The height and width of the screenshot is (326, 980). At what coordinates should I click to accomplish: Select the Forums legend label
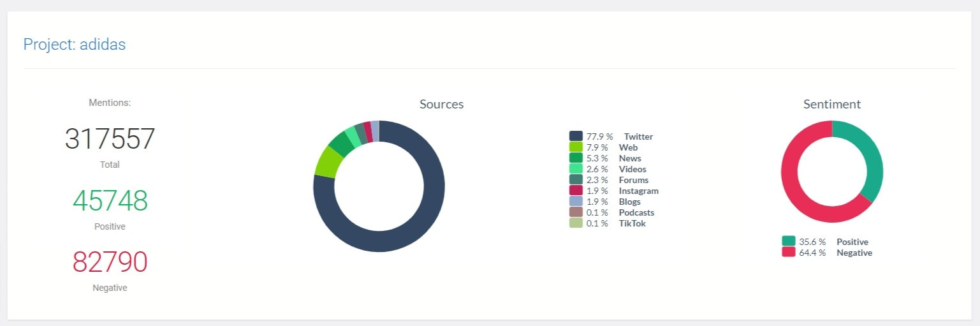[634, 180]
